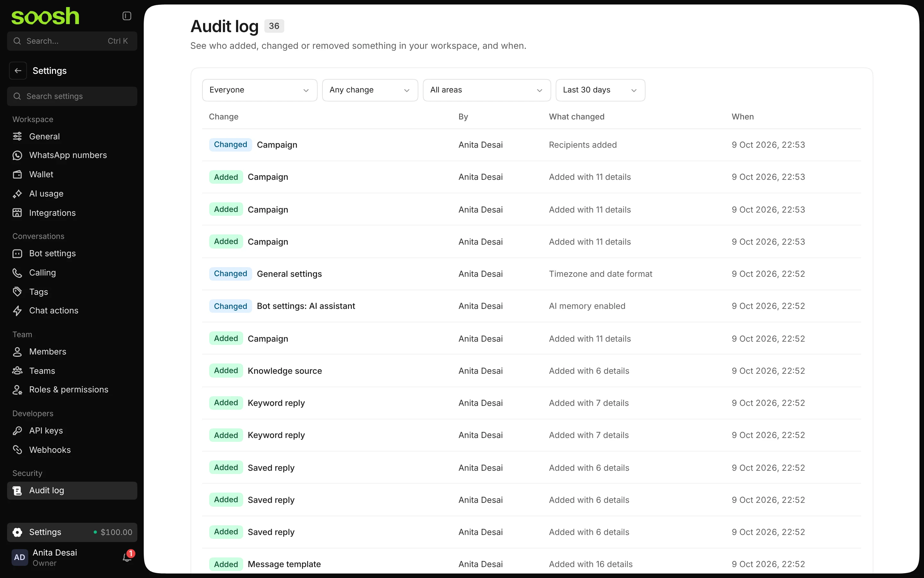
Task: Go to Wallet settings
Action: (x=72, y=174)
